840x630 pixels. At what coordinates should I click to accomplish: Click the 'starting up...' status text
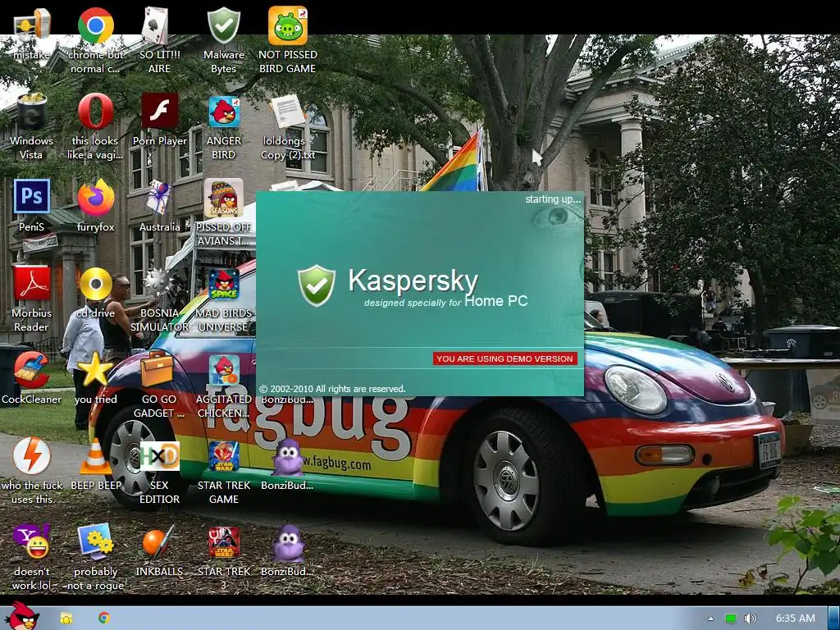coord(552,199)
